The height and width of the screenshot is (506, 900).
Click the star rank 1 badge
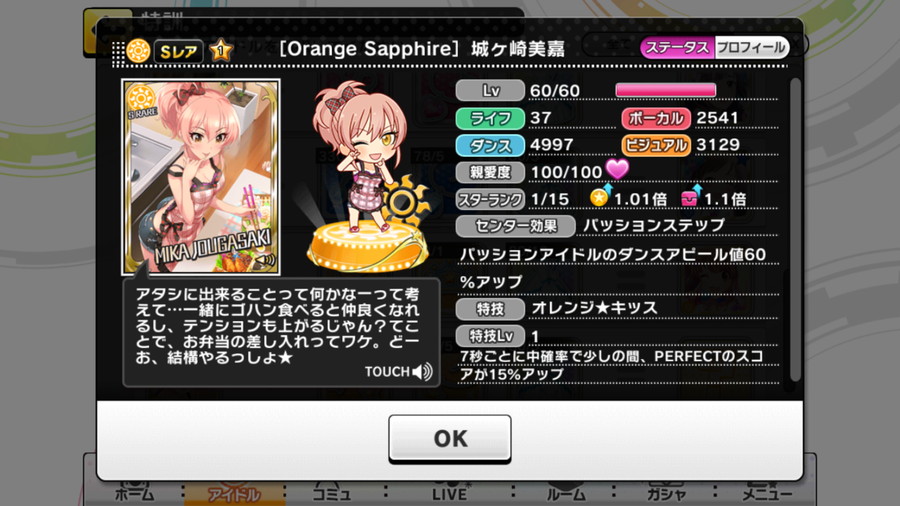coord(221,50)
